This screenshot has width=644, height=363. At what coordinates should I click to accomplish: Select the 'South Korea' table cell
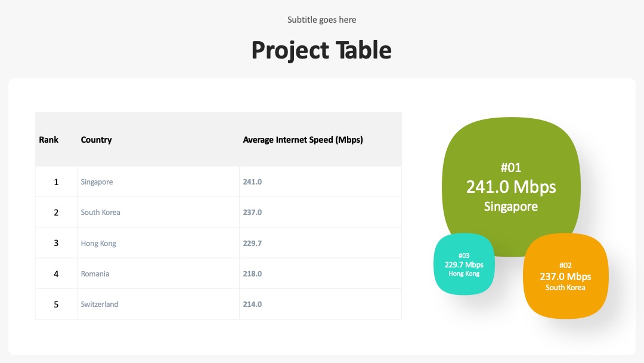[x=158, y=212]
